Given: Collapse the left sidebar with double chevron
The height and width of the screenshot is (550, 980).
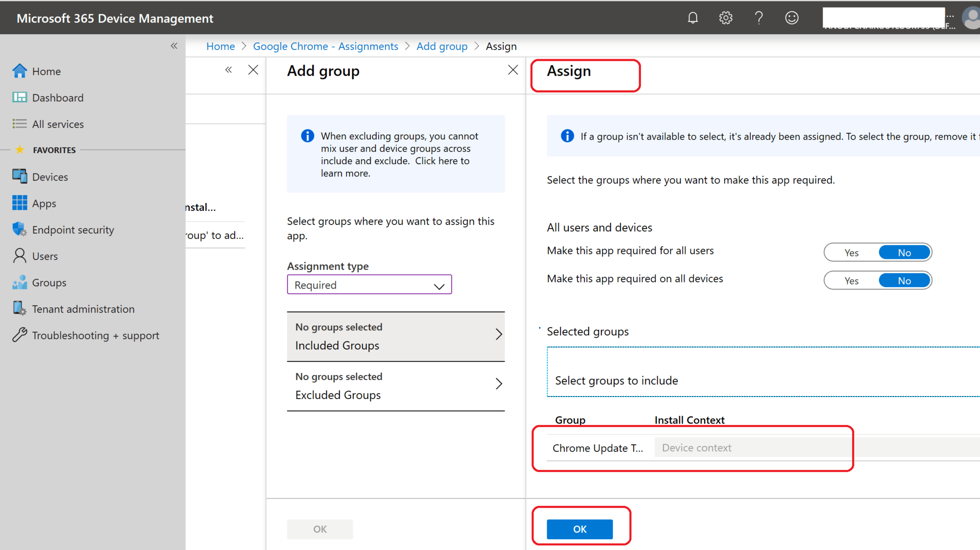Looking at the screenshot, I should [174, 46].
